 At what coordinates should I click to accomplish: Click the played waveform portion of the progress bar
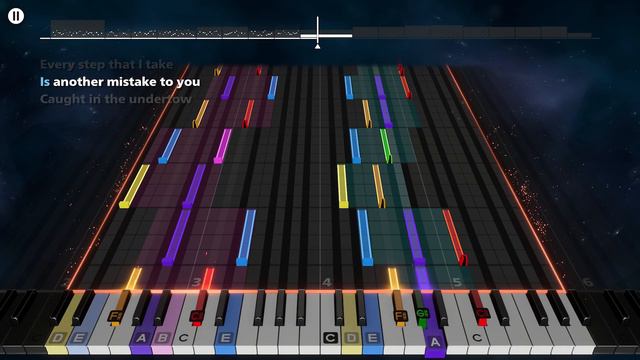point(176,33)
